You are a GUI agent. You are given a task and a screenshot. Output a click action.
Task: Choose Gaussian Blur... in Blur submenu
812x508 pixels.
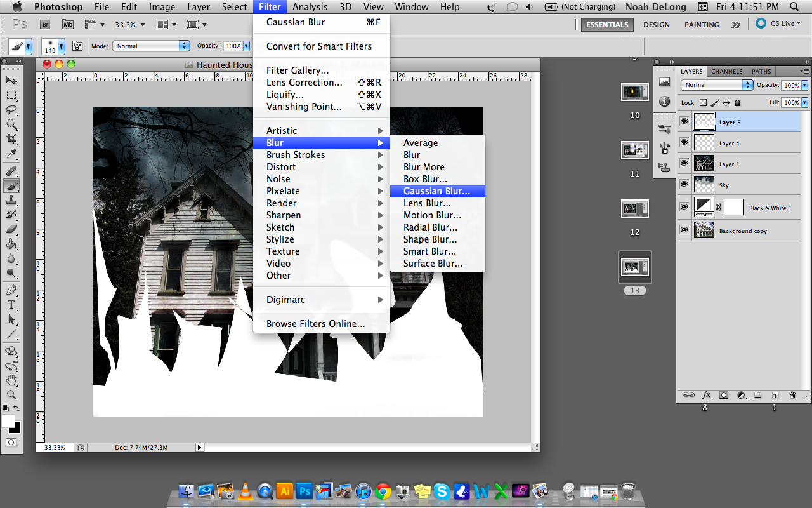[x=438, y=191]
